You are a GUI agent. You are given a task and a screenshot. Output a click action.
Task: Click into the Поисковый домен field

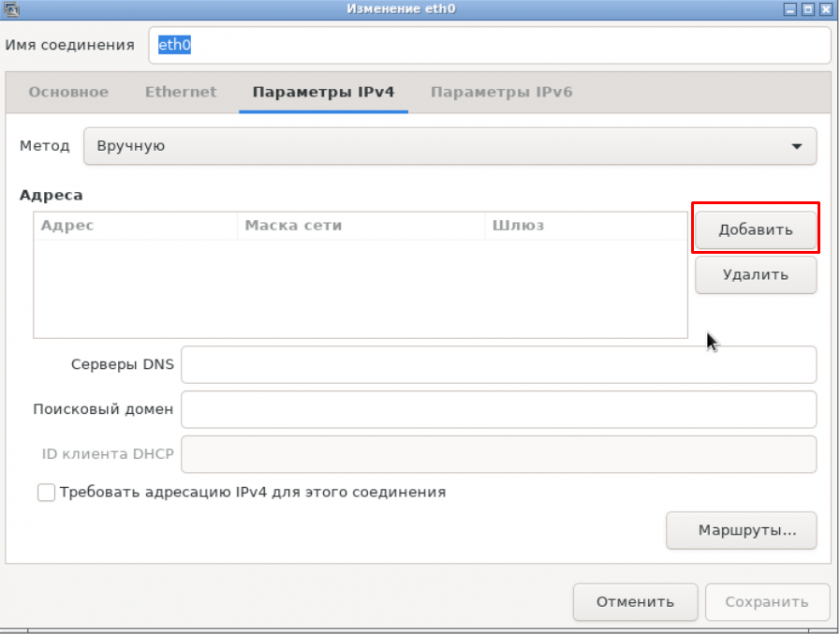click(x=498, y=409)
